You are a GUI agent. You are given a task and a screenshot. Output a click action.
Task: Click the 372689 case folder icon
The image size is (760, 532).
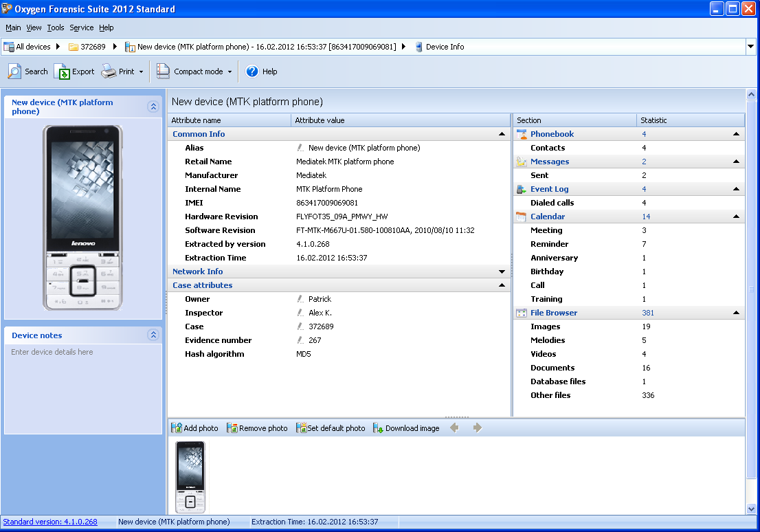coord(74,47)
